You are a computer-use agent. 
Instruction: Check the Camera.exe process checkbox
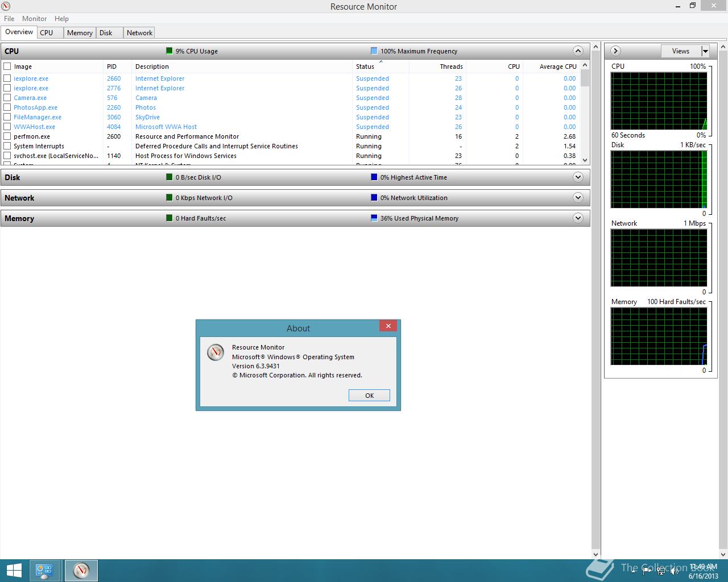click(7, 98)
